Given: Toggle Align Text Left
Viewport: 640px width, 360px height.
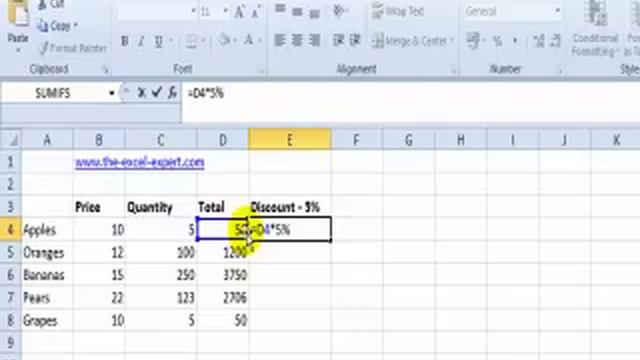Looking at the screenshot, I should point(280,40).
